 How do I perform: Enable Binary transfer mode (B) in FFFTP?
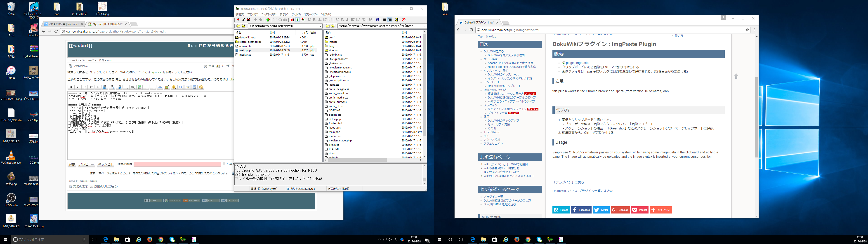click(x=297, y=20)
